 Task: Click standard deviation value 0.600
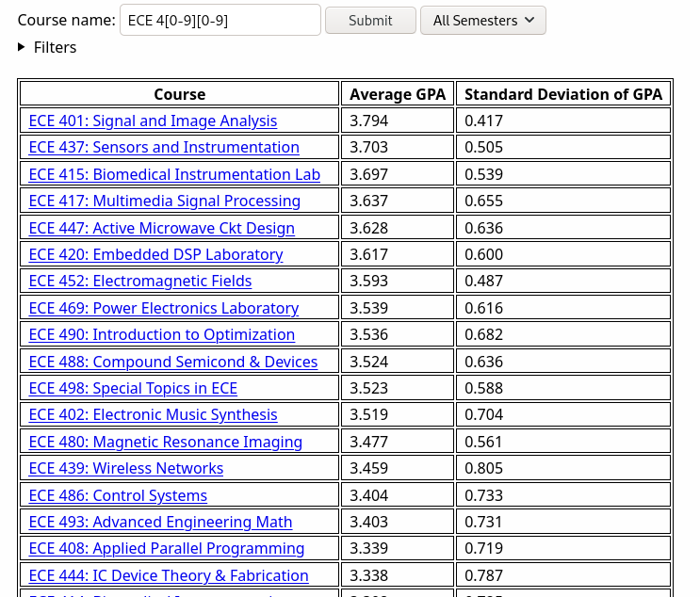(484, 254)
